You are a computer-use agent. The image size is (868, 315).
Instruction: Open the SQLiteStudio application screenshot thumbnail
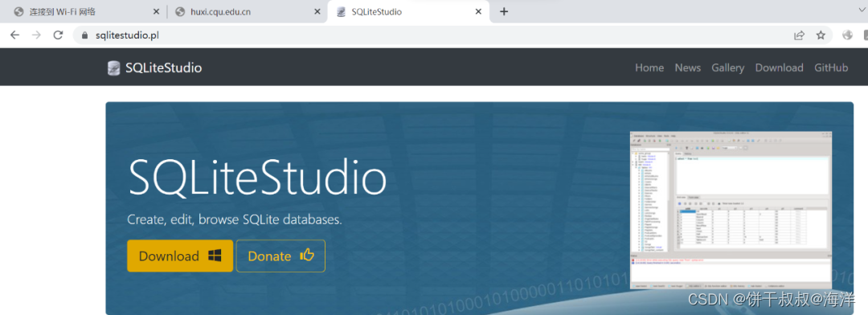[x=731, y=210]
